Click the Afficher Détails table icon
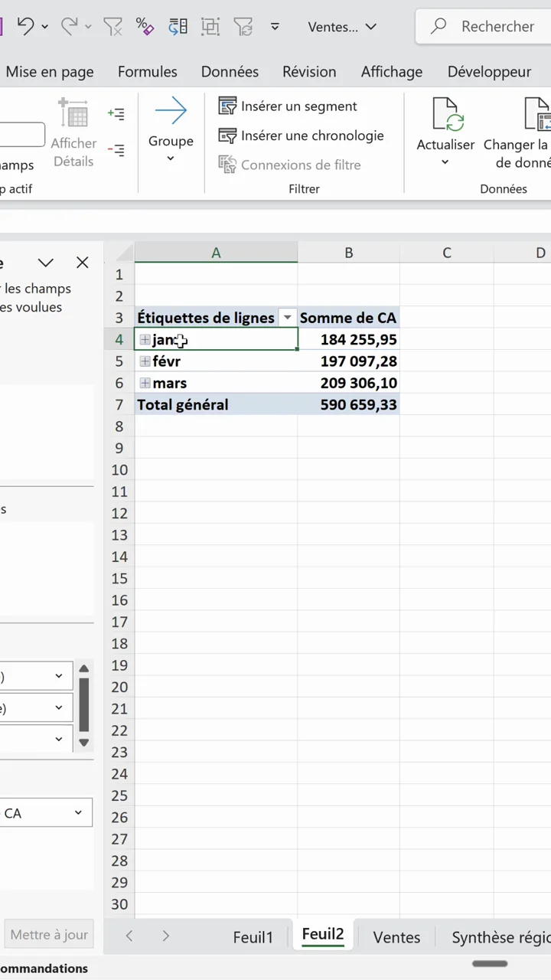The height and width of the screenshot is (980, 551). pos(73,113)
